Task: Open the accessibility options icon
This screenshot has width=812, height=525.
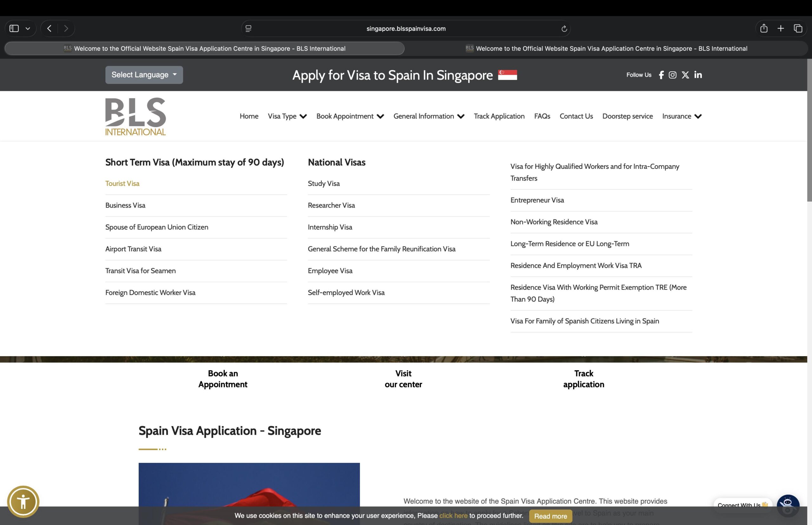Action: [23, 502]
